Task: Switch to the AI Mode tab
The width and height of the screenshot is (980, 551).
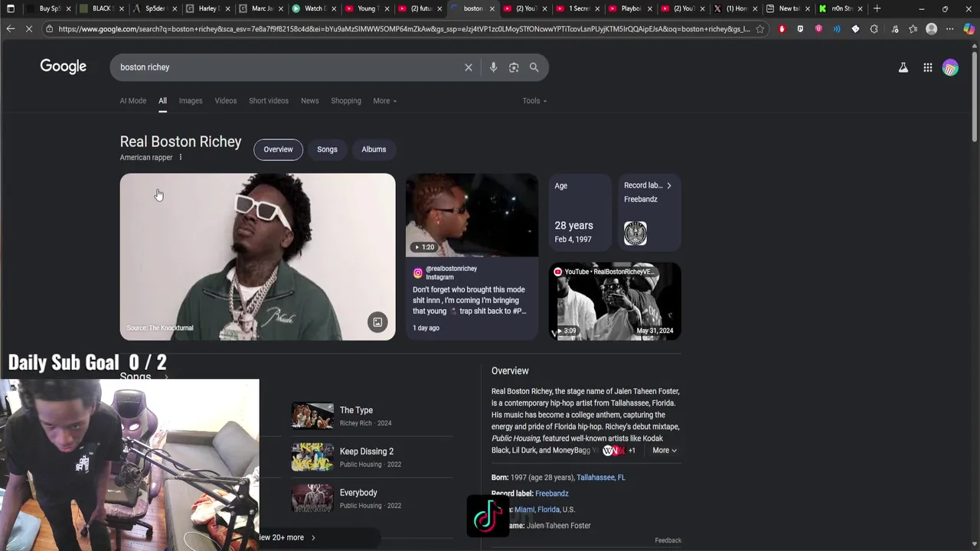Action: (132, 101)
